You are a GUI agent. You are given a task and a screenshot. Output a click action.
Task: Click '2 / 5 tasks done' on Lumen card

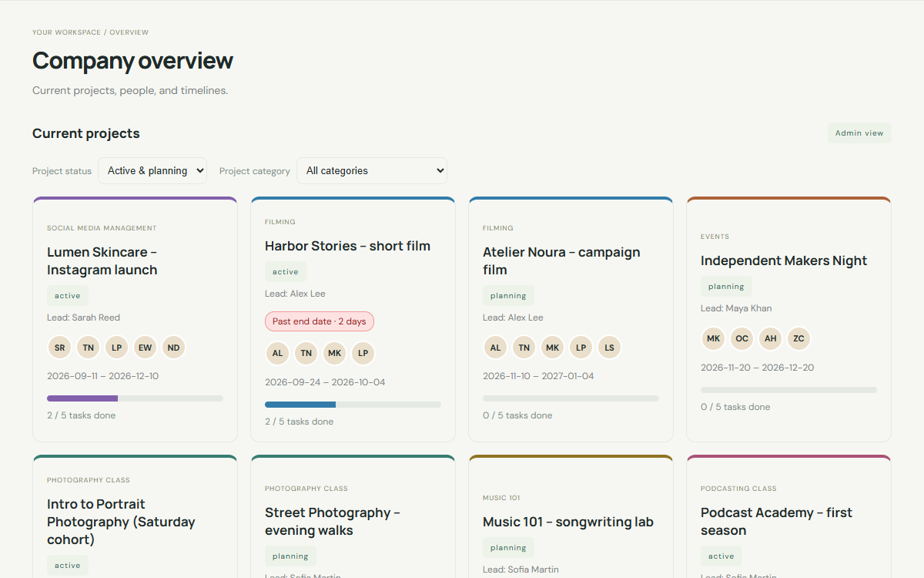[x=82, y=415]
